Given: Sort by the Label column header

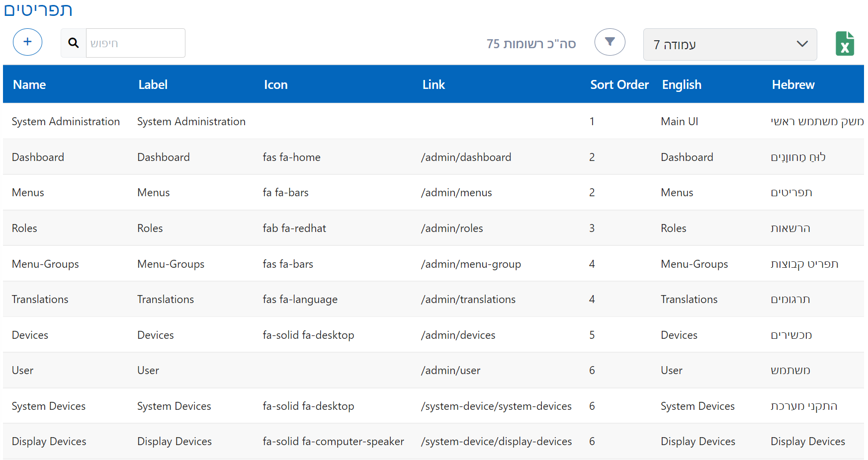Looking at the screenshot, I should coord(153,85).
